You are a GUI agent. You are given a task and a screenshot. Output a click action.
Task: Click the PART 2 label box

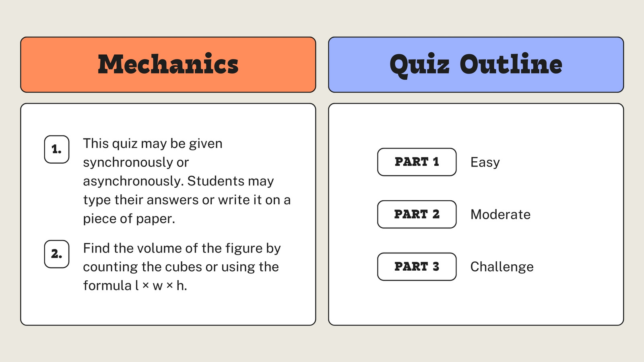pos(417,214)
